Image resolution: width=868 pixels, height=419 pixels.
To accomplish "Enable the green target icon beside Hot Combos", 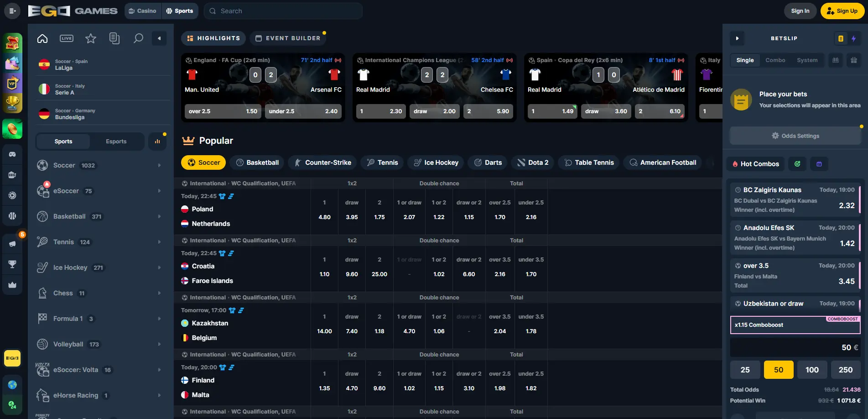I will [797, 164].
